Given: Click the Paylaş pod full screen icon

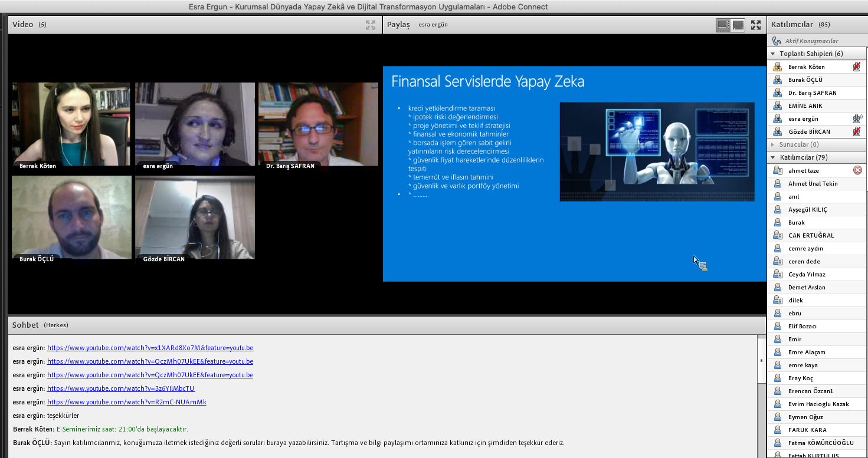Looking at the screenshot, I should point(756,25).
